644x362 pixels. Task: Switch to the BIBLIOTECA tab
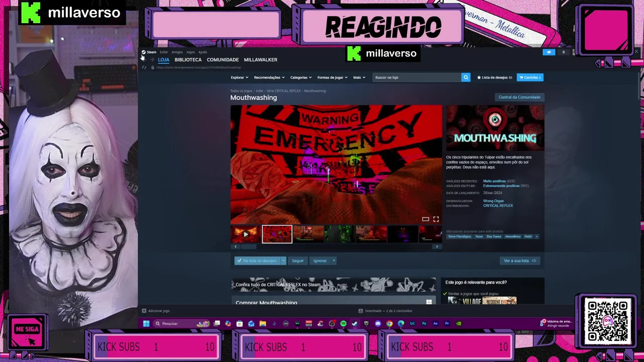[188, 59]
